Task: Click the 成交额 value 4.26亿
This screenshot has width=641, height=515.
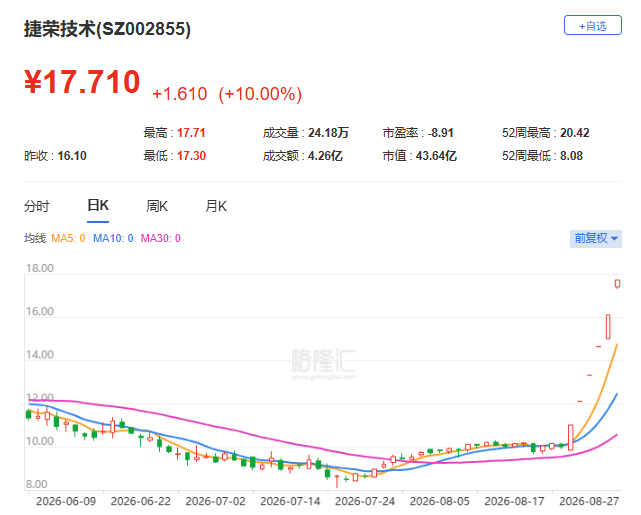Action: (325, 156)
